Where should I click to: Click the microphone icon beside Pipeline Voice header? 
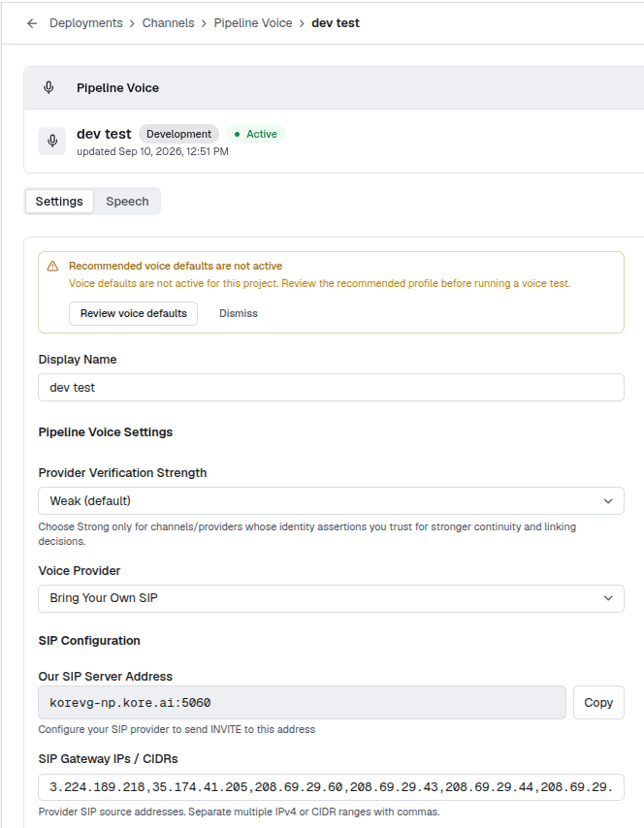click(48, 87)
